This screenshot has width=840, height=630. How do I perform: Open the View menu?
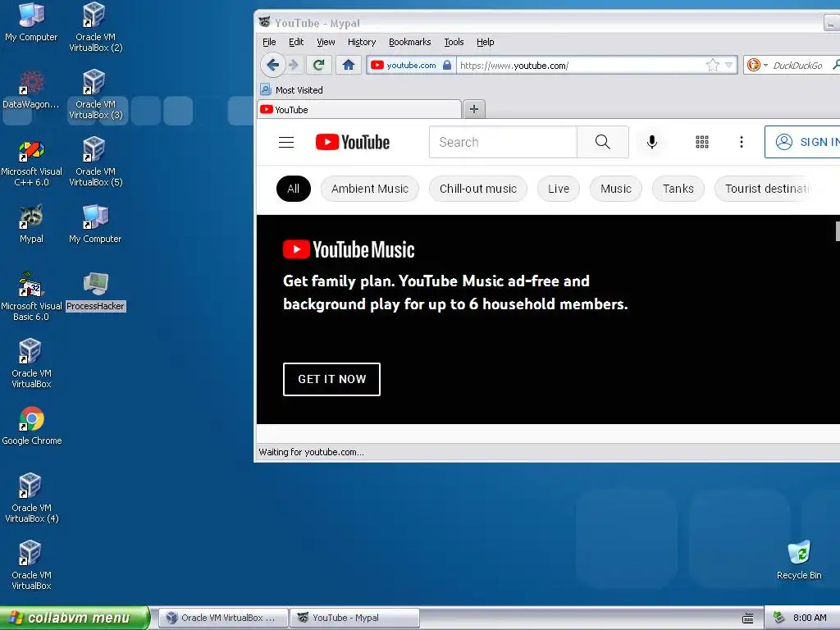tap(326, 42)
